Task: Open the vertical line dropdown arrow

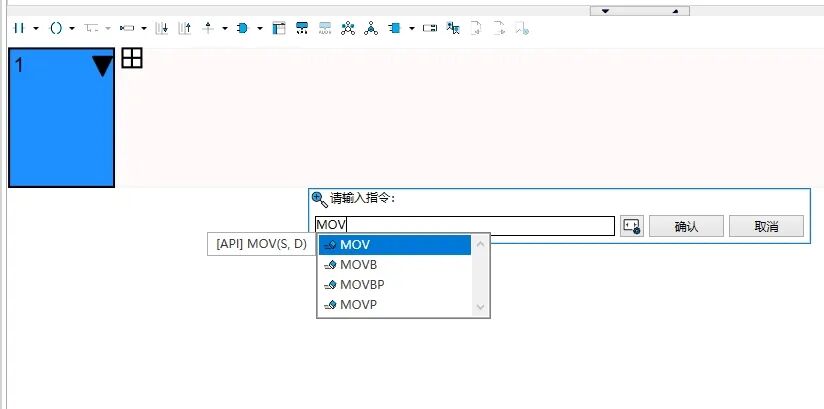Action: [224, 28]
